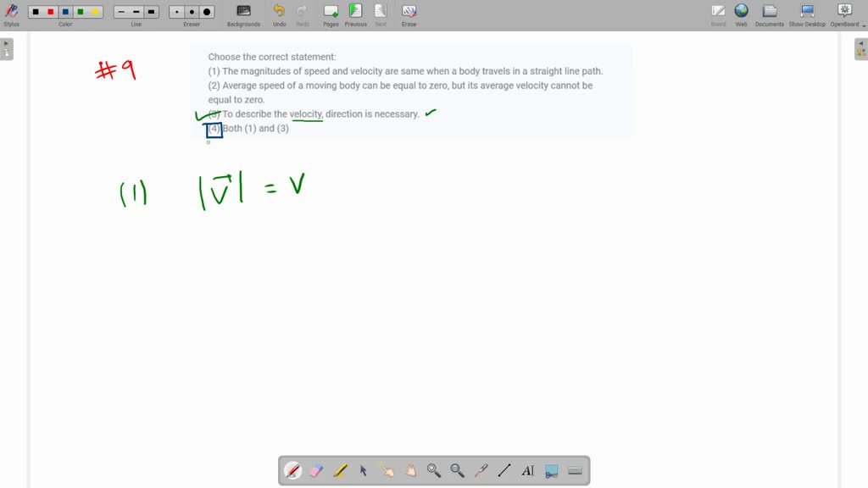Use the screen Capture tool

[551, 470]
